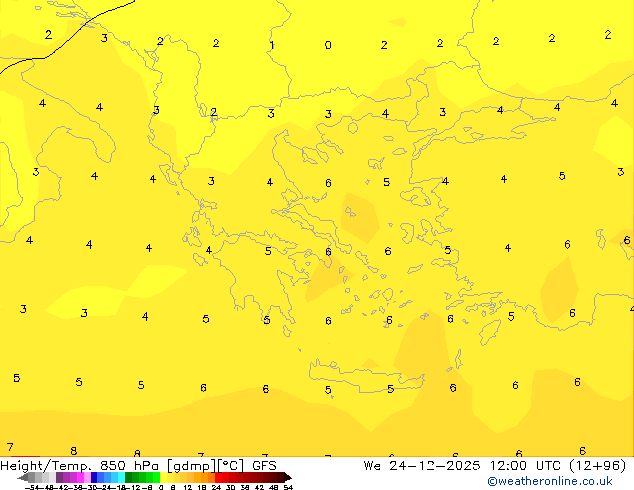The image size is (634, 490).
Task: Open the weatheronline.co.uk copyright link
Action: pos(550,481)
